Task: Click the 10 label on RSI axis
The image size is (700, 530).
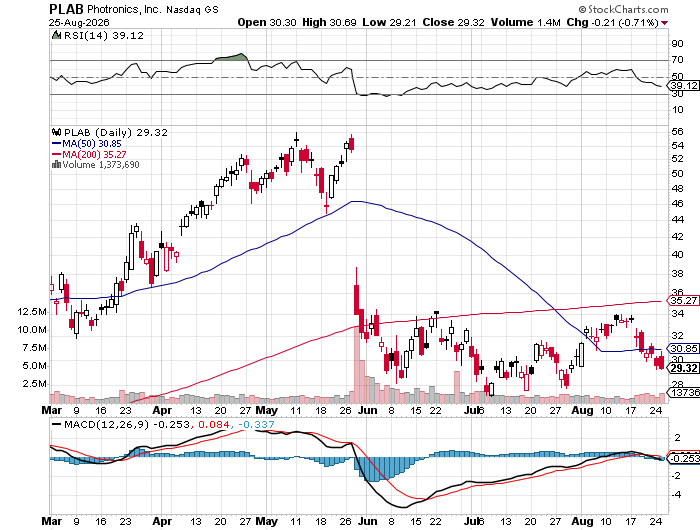Action: pos(677,109)
